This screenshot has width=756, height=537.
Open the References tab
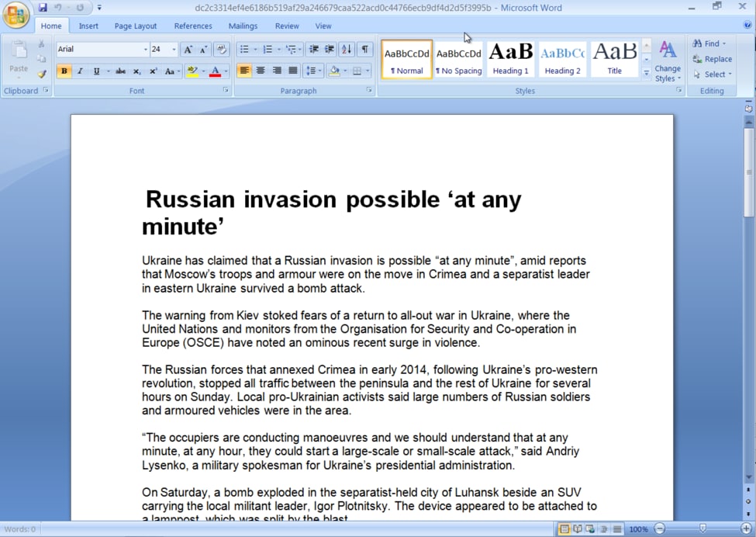tap(193, 26)
